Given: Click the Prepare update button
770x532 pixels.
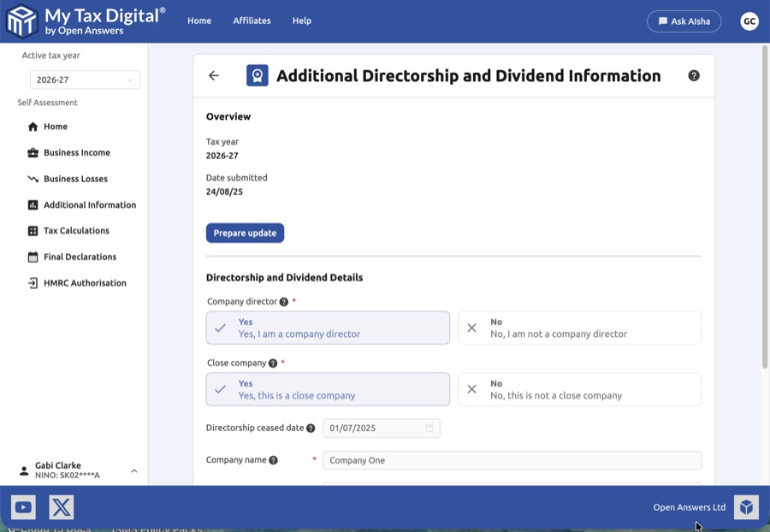Looking at the screenshot, I should coord(245,233).
